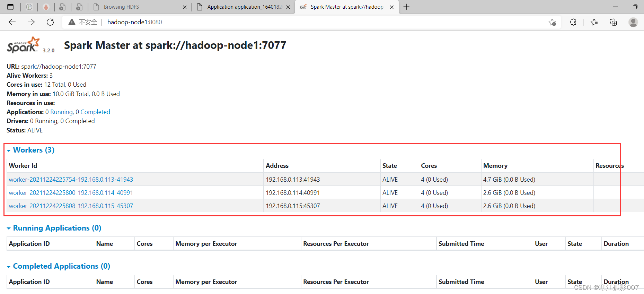Viewport: 644px width, 294px height.
Task: Click the Status: ALIVE line
Action: [25, 130]
